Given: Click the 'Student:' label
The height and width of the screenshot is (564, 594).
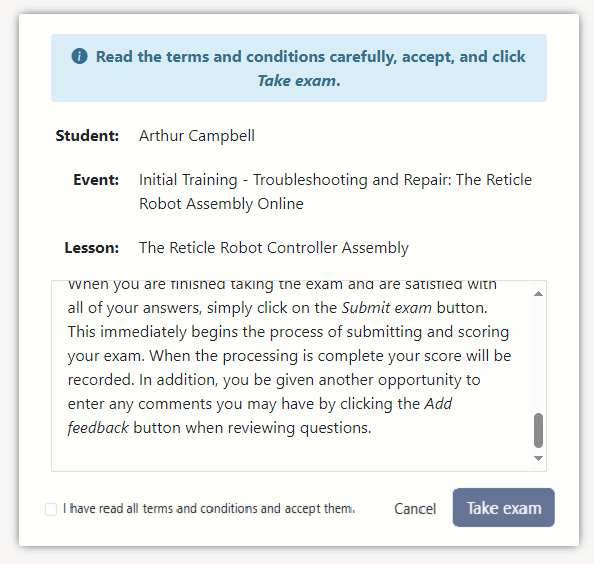Looking at the screenshot, I should (87, 136).
